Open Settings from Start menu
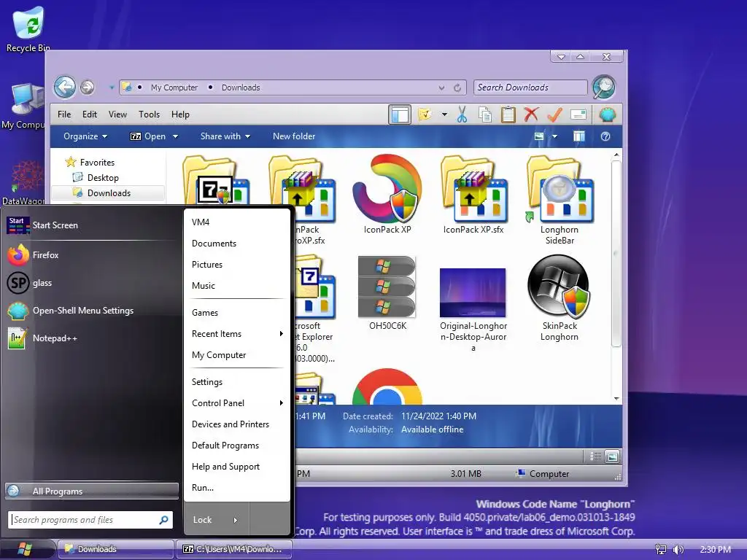Image resolution: width=747 pixels, height=560 pixels. [237, 382]
